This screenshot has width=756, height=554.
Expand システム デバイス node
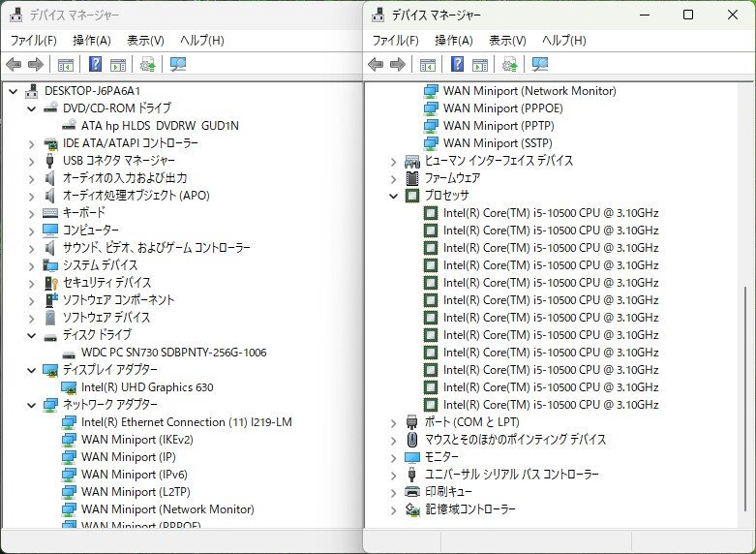tap(31, 266)
